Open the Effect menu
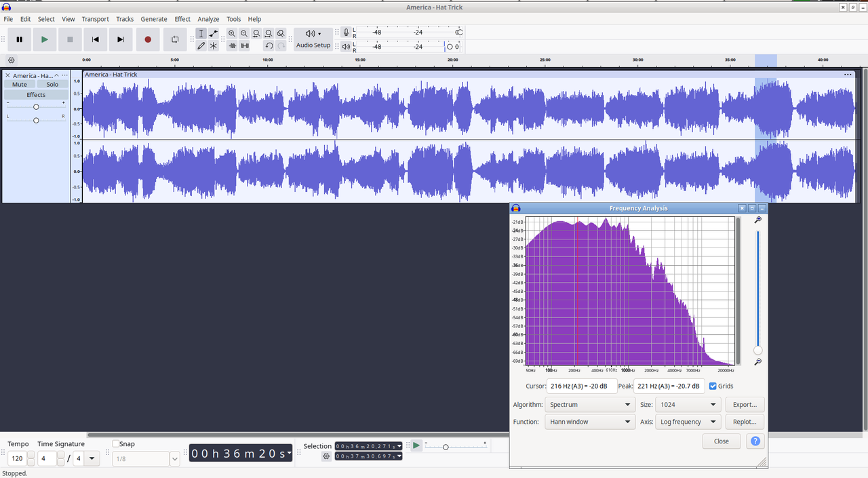The height and width of the screenshot is (478, 868). 182,19
